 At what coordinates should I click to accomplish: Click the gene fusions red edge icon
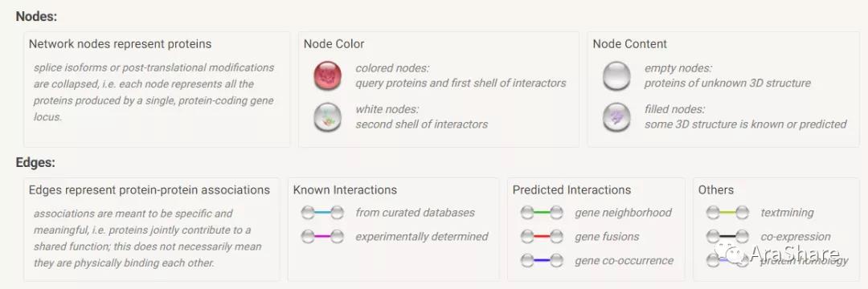[x=542, y=237]
